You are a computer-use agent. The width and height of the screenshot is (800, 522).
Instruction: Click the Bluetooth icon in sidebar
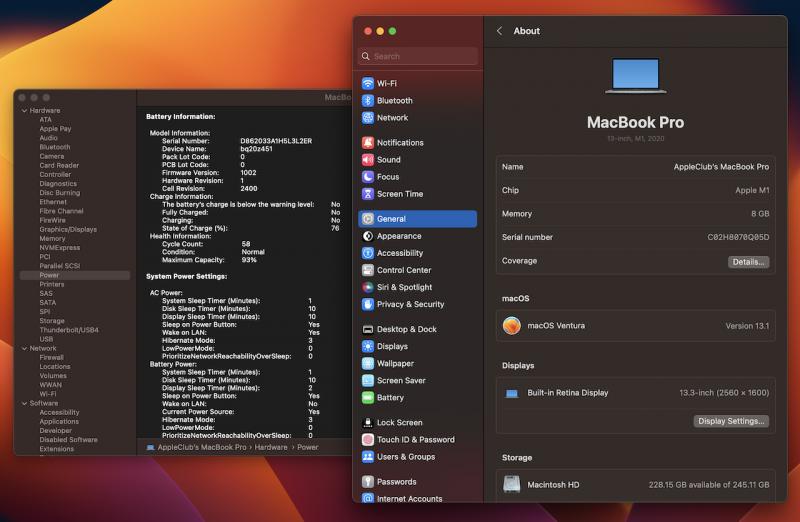(x=368, y=101)
